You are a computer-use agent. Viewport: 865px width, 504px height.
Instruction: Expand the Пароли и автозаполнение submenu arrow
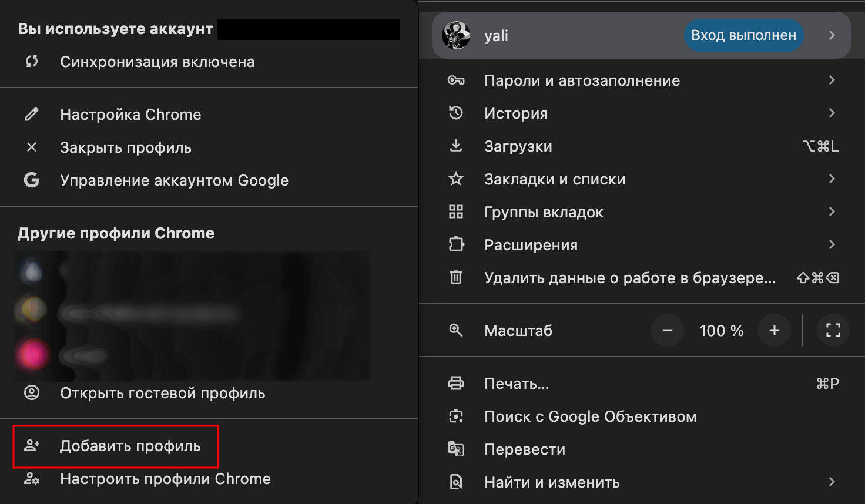[832, 80]
